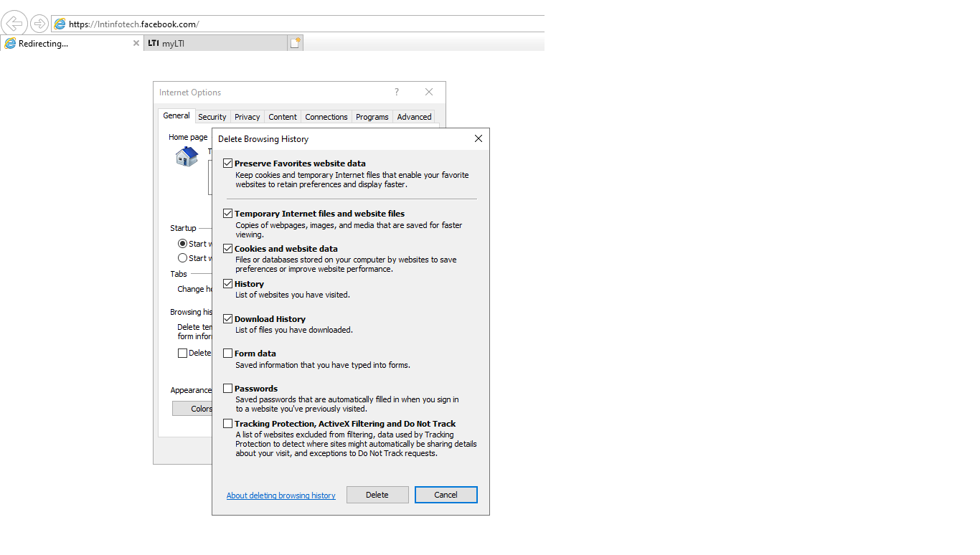
Task: Close the Internet Options window
Action: click(429, 92)
